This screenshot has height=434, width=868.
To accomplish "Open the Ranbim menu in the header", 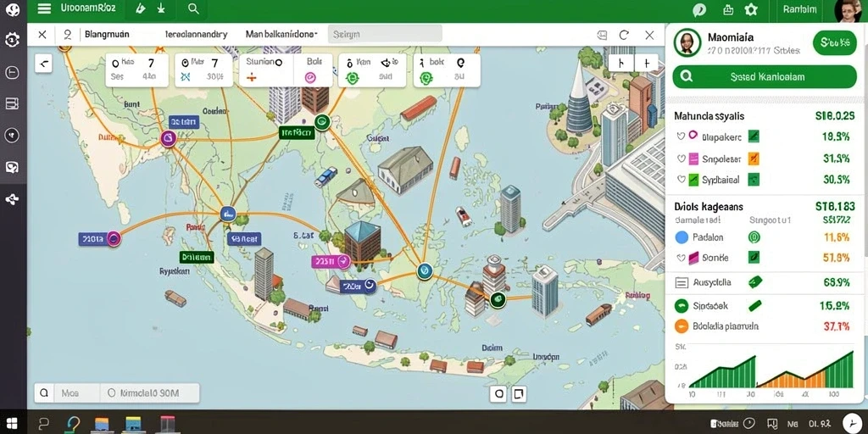I will click(800, 9).
